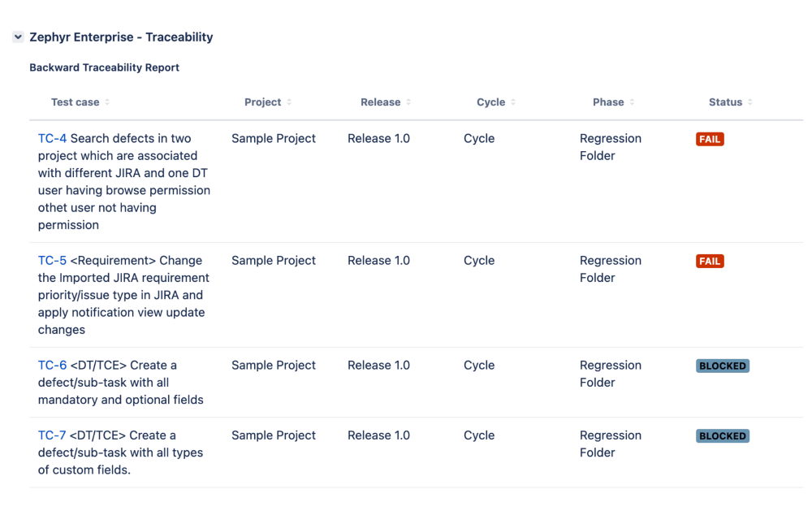Open the TC-6 test case link
812x524 pixels.
[52, 366]
